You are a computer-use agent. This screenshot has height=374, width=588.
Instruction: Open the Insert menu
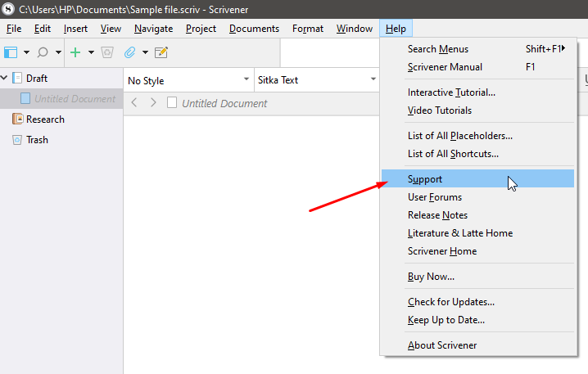(x=75, y=29)
